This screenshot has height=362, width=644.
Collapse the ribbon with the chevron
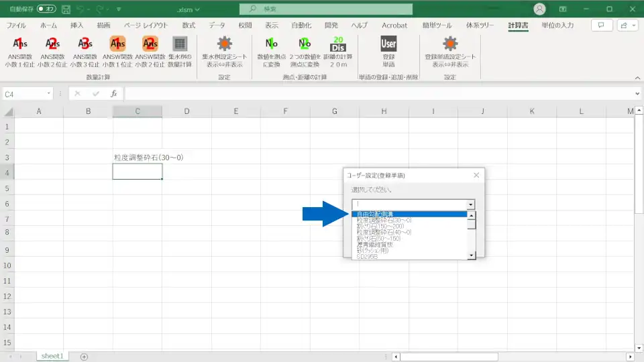click(637, 78)
